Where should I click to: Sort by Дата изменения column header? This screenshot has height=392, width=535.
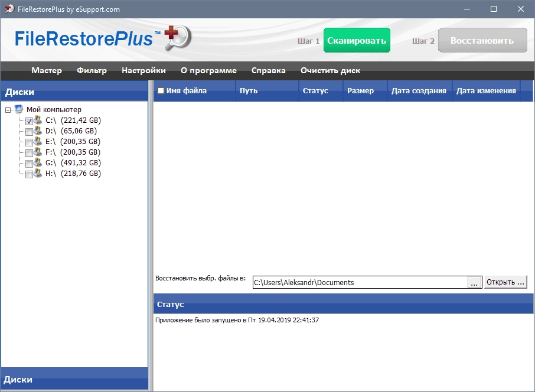pos(486,91)
